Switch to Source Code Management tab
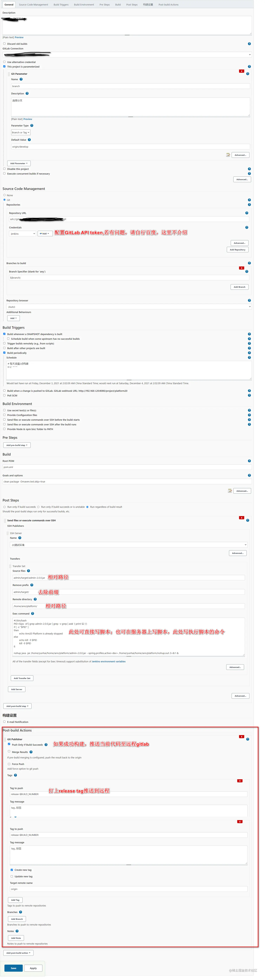265x980 pixels. tap(33, 5)
